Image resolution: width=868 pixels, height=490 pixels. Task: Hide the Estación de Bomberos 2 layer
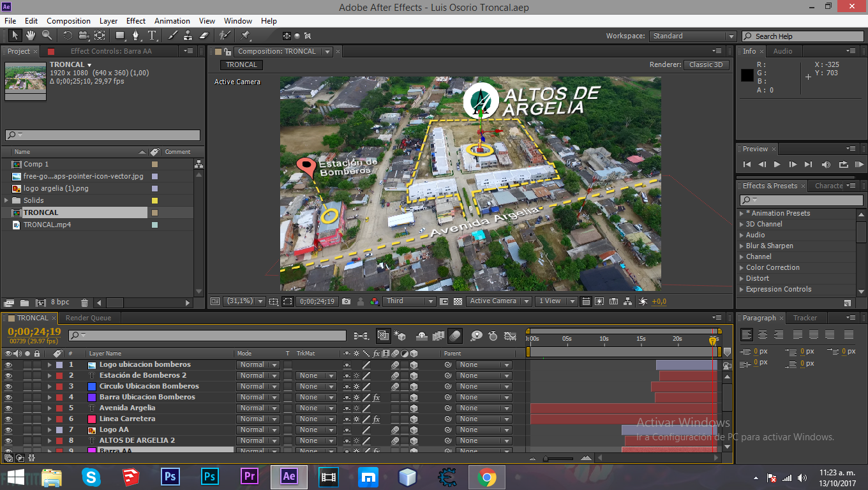8,376
